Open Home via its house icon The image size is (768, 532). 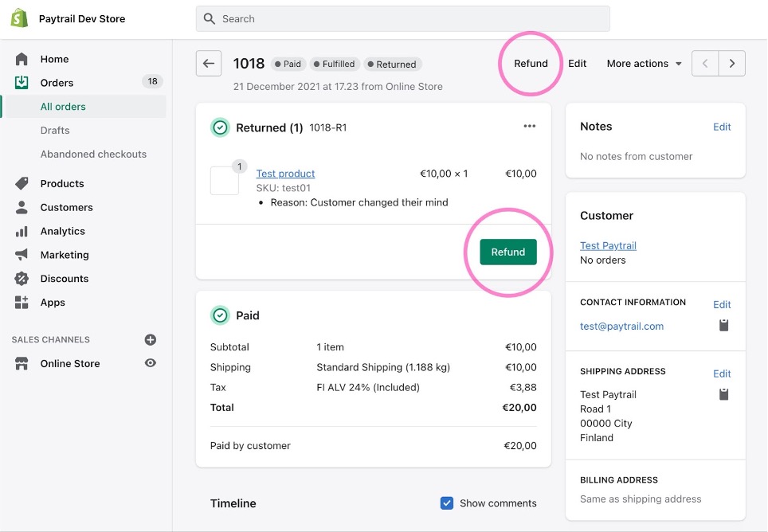coord(22,59)
